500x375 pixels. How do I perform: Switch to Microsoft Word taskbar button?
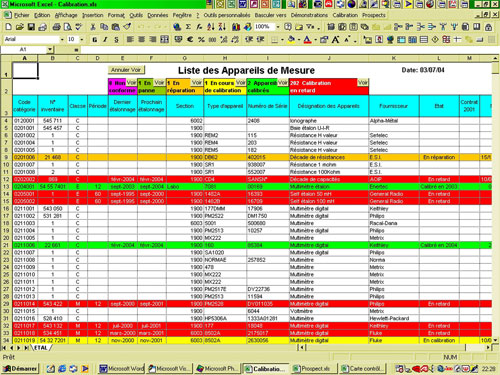tap(122, 368)
